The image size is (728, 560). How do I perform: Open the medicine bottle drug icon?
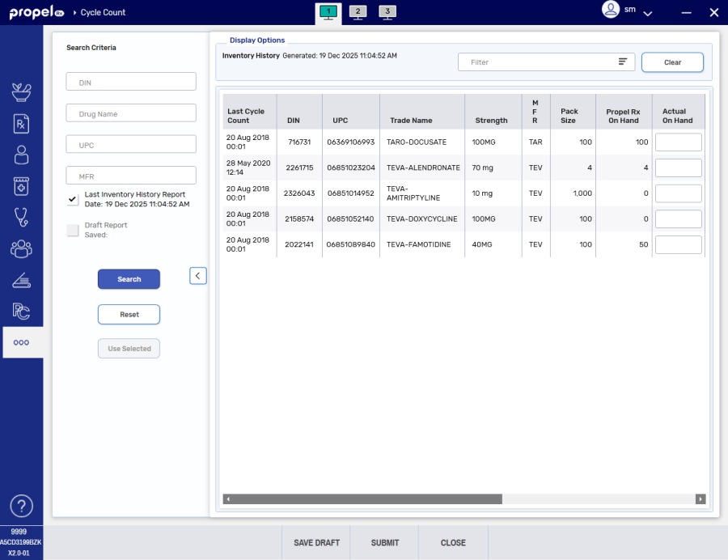point(21,185)
